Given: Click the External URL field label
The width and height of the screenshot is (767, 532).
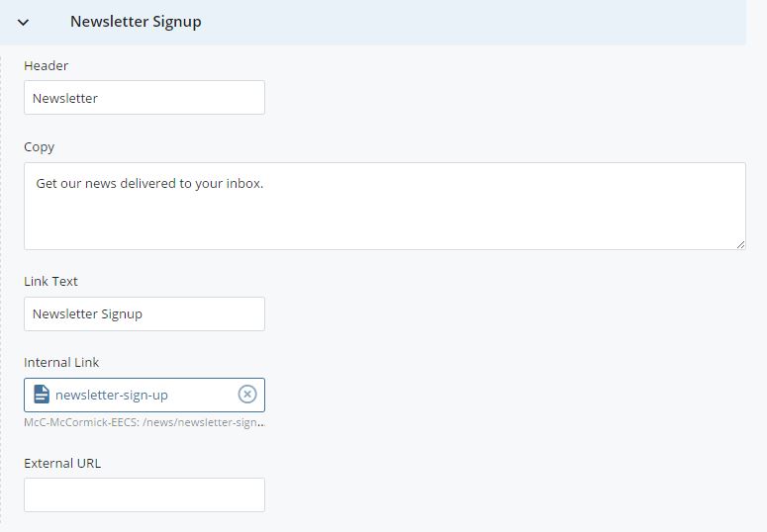Looking at the screenshot, I should pos(62,463).
